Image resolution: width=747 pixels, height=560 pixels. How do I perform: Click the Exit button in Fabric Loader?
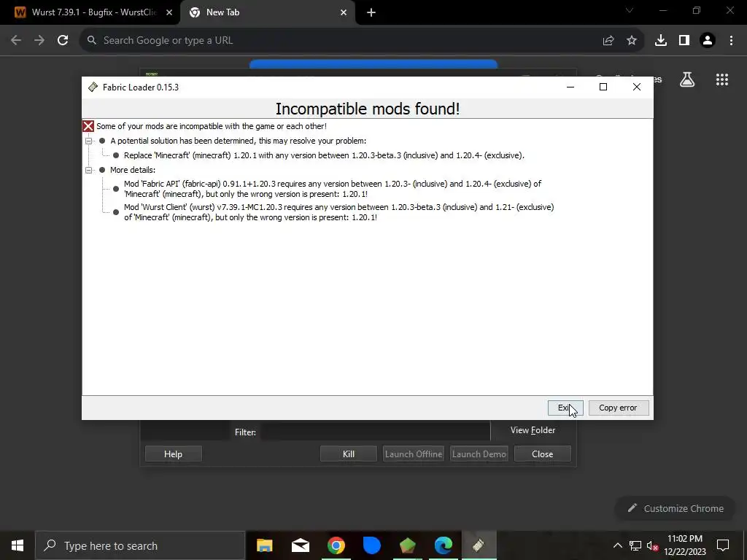pos(565,408)
